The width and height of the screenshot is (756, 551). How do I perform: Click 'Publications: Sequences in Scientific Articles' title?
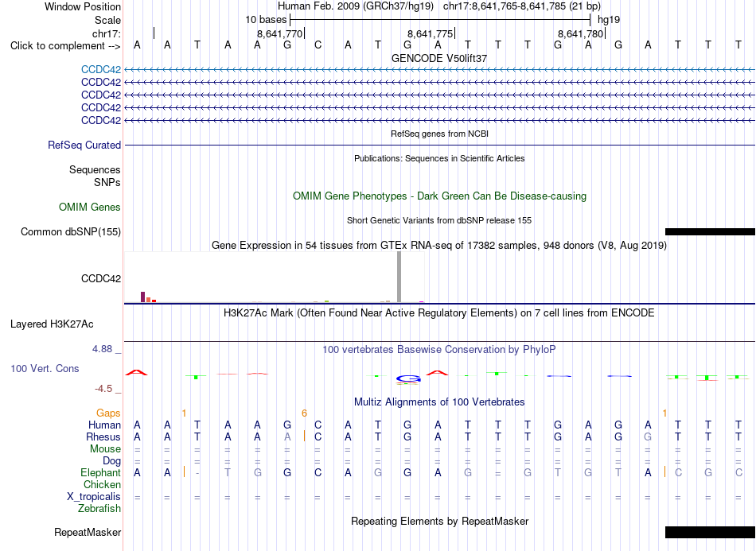pyautogui.click(x=439, y=158)
